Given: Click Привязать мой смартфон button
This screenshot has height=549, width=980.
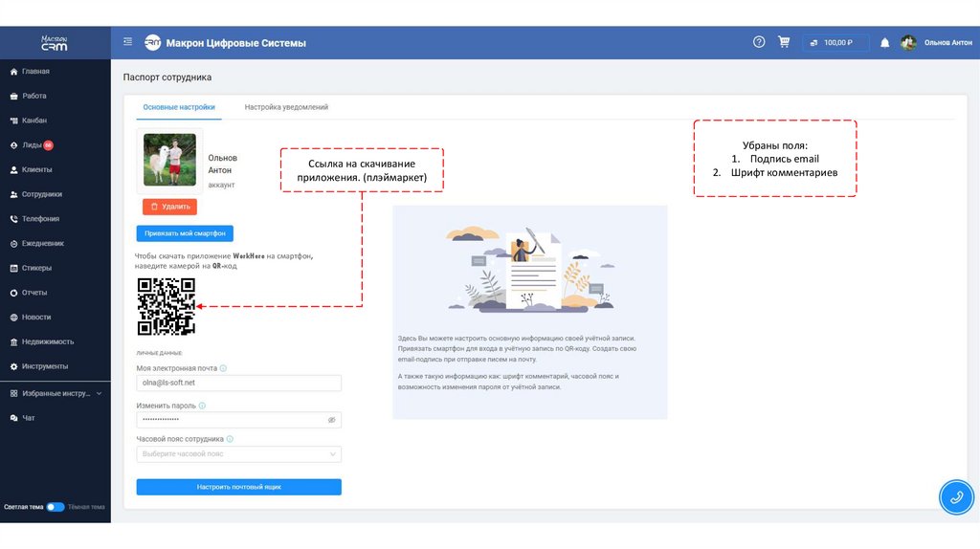Looking at the screenshot, I should (185, 233).
